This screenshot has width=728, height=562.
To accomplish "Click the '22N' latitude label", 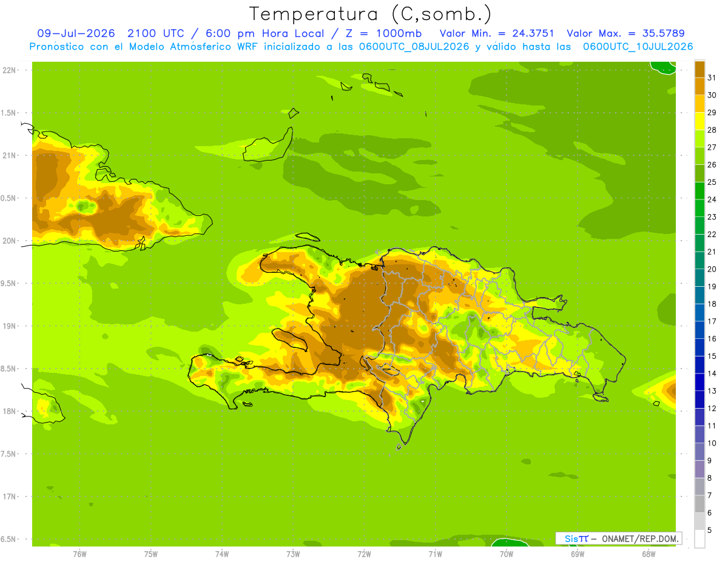I will (x=9, y=70).
